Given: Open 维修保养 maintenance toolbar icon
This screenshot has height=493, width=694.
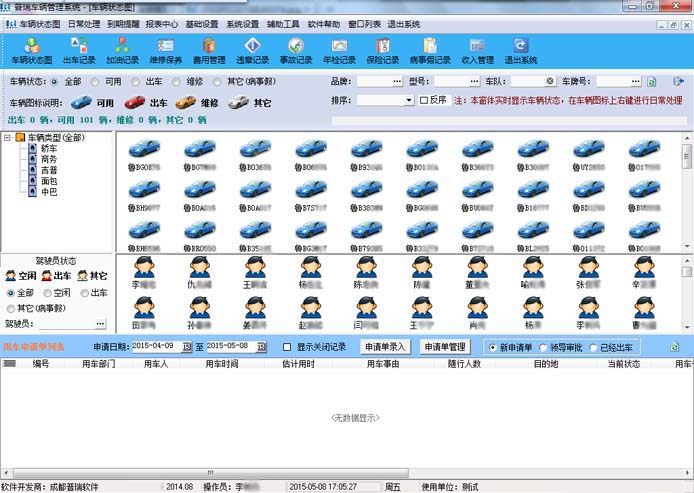Looking at the screenshot, I should (x=166, y=50).
